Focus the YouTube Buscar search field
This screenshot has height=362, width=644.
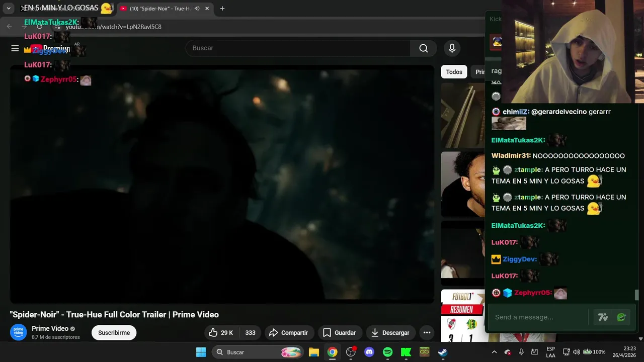(x=298, y=48)
